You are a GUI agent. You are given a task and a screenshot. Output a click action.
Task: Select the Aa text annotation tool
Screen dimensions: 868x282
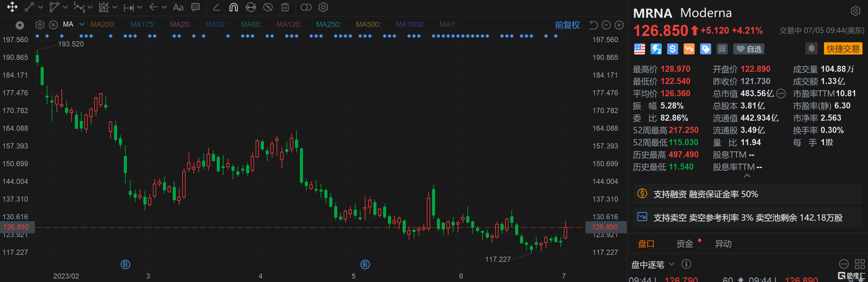click(x=178, y=7)
